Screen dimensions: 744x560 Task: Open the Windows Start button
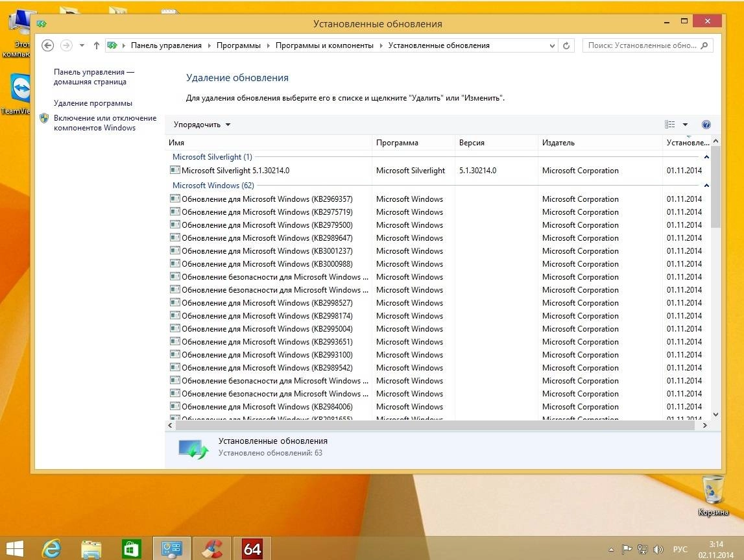[x=15, y=549]
